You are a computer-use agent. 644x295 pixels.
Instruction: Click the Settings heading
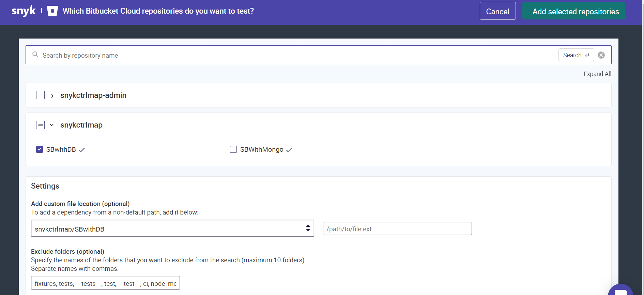coord(45,186)
